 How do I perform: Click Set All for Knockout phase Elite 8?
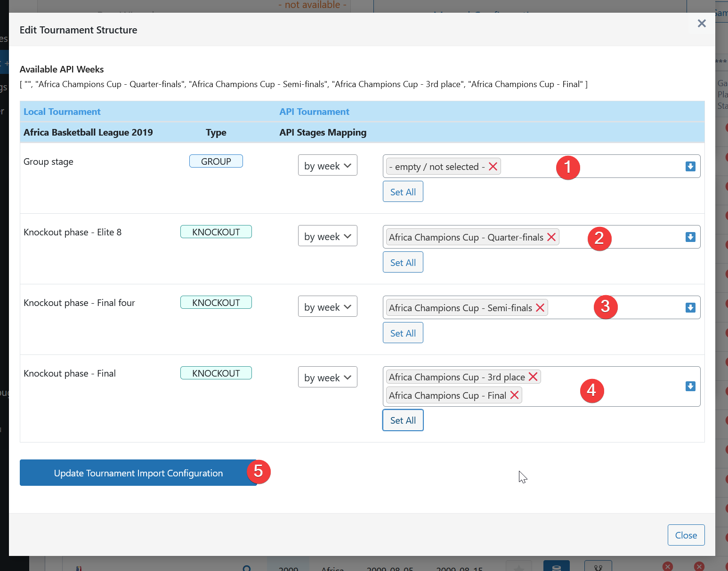(x=403, y=262)
